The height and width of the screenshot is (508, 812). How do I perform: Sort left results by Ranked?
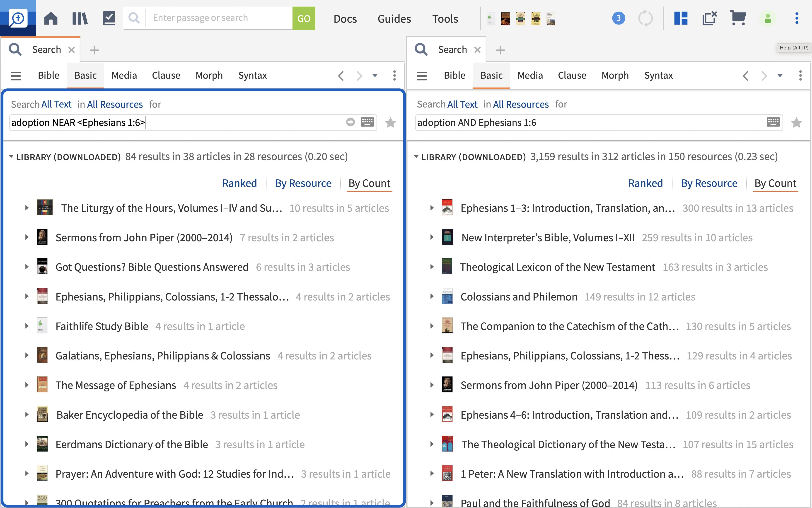239,183
